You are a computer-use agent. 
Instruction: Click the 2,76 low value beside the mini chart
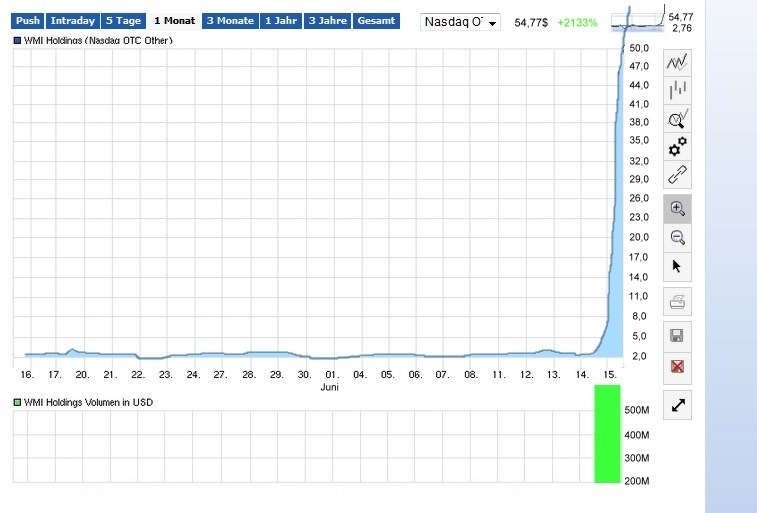[682, 28]
